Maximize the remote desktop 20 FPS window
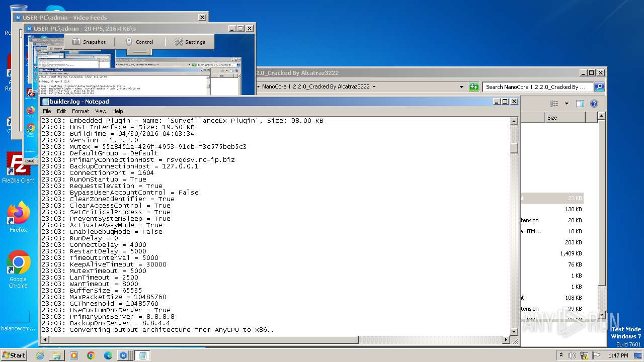Screen dimensions: 644x362 pyautogui.click(x=240, y=29)
